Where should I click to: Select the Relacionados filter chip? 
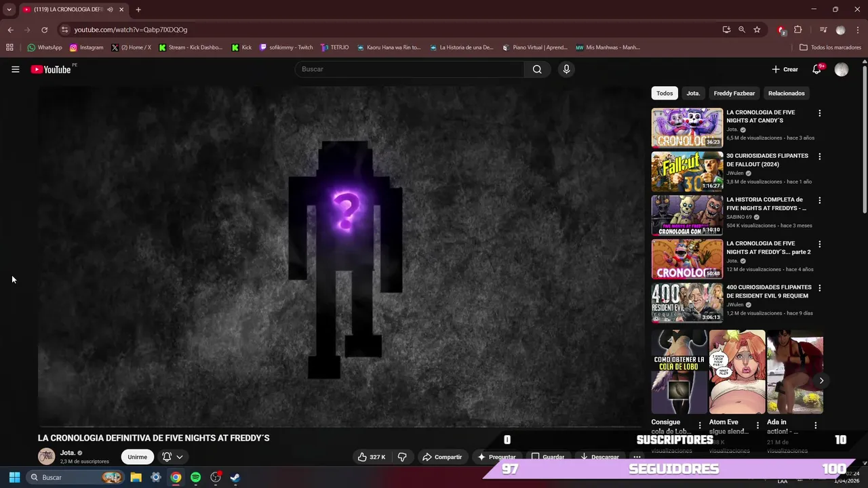click(x=787, y=94)
